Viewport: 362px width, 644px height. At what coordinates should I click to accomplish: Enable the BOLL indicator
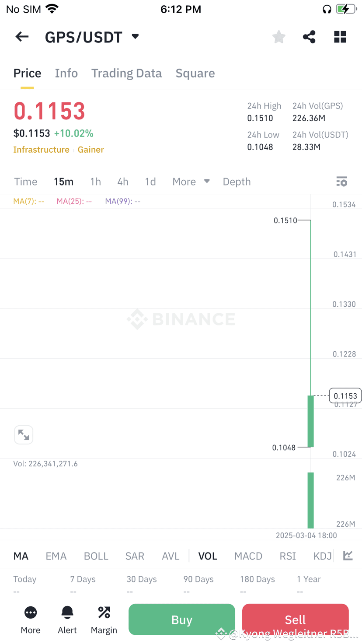[x=96, y=556]
